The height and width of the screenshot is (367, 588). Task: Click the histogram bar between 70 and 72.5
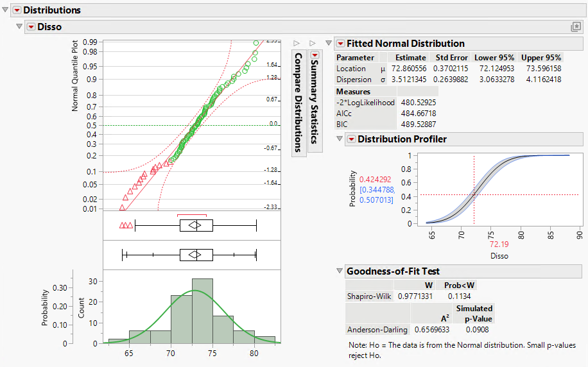[182, 319]
